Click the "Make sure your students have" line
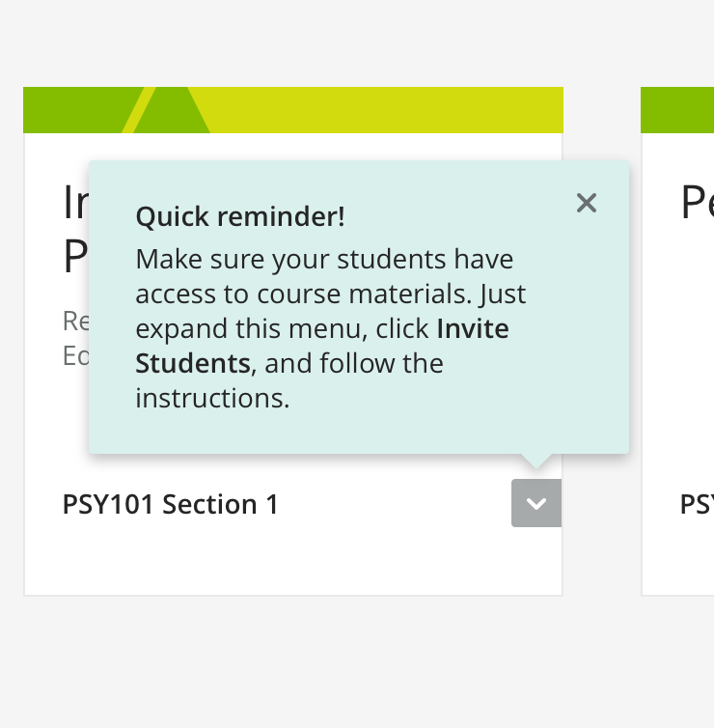This screenshot has height=728, width=714. 324,259
